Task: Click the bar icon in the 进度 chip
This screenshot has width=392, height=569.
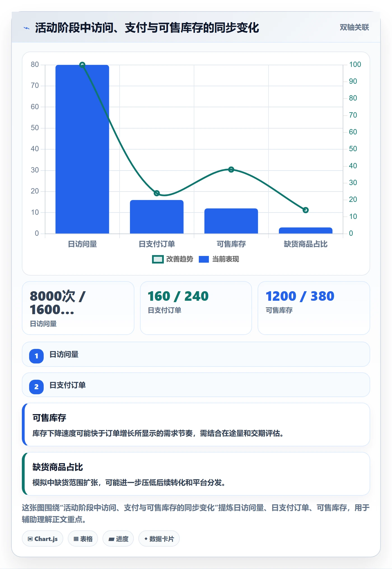Action: click(x=111, y=539)
